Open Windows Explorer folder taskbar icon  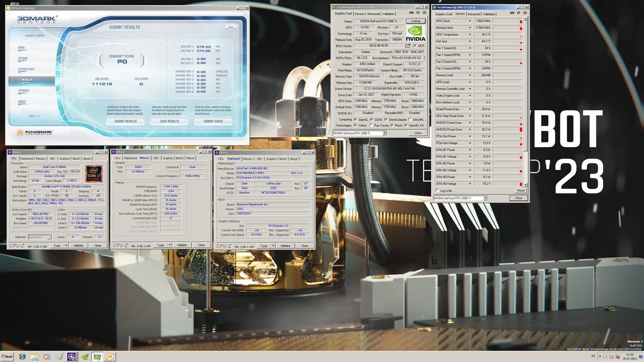coord(34,357)
